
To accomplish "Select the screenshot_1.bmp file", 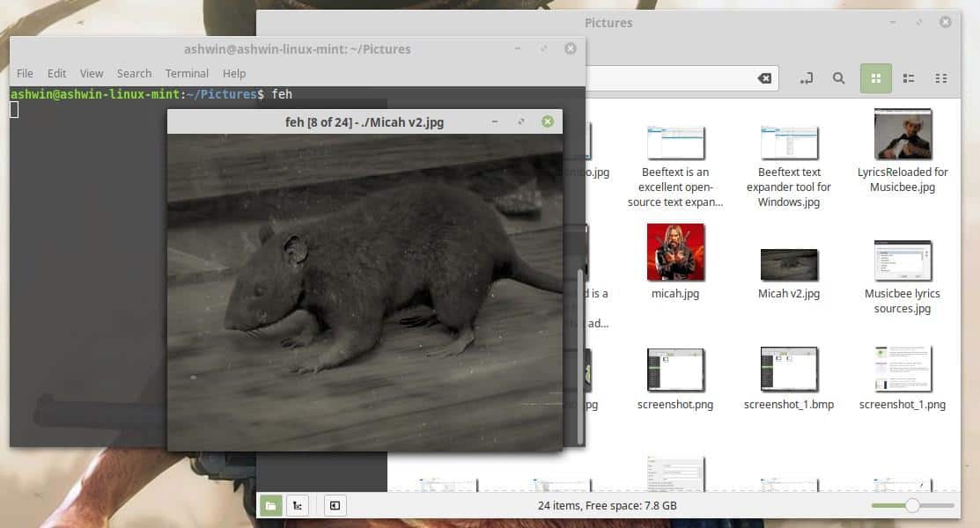I will point(789,370).
